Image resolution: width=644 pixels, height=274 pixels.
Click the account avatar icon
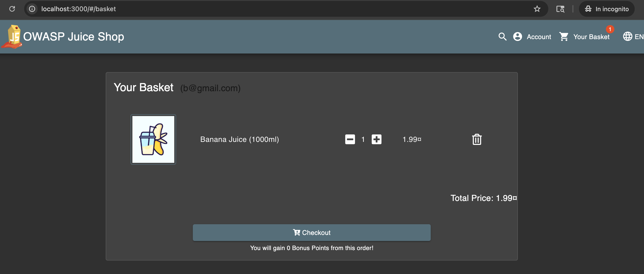[517, 37]
